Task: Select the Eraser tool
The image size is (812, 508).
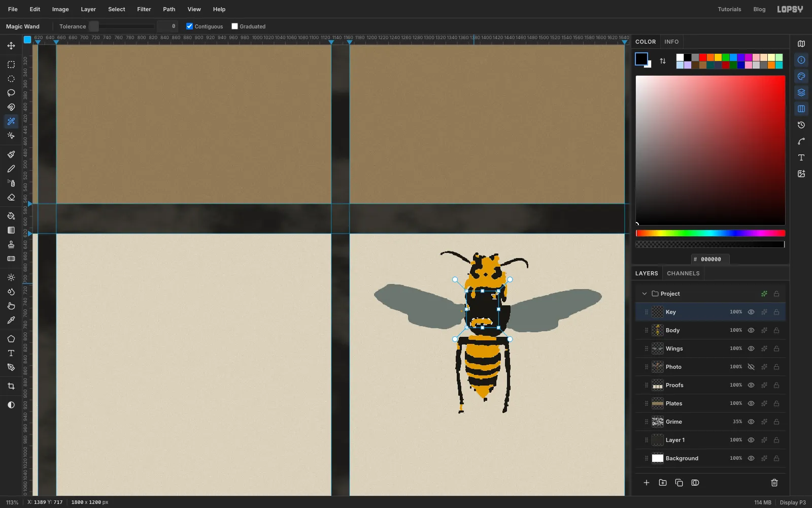Action: tap(11, 197)
